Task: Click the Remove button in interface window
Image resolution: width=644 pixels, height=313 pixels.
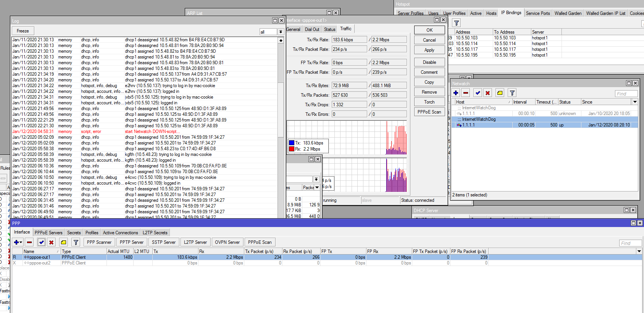Action: [x=429, y=92]
